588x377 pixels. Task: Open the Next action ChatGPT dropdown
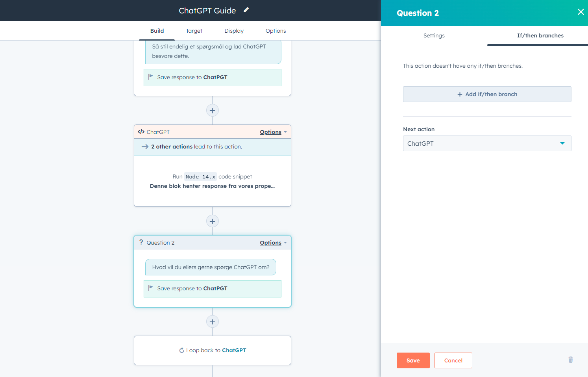pyautogui.click(x=487, y=143)
